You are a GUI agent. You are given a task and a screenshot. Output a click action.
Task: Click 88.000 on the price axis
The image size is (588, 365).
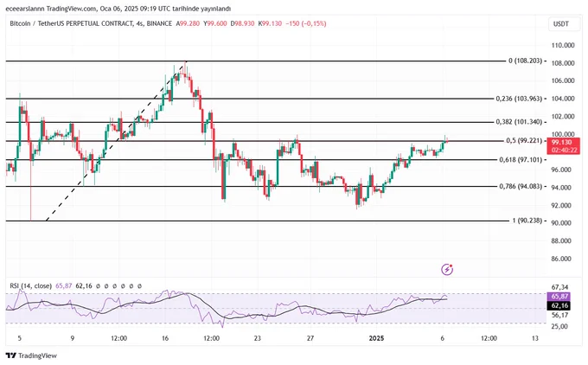click(x=561, y=240)
